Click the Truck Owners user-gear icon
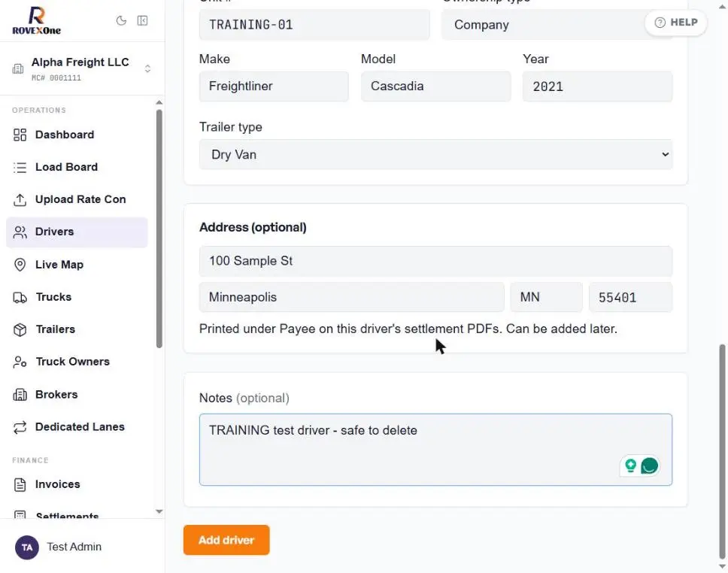728x573 pixels. pyautogui.click(x=20, y=362)
